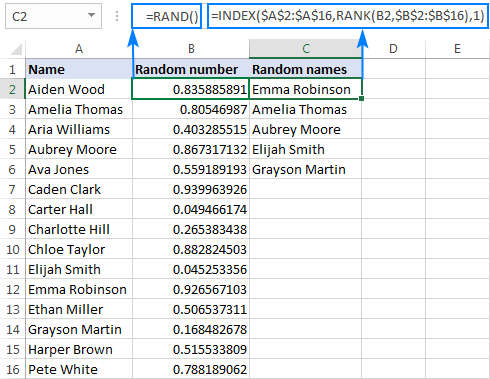Select row 2 header
The height and width of the screenshot is (379, 490).
[12, 89]
